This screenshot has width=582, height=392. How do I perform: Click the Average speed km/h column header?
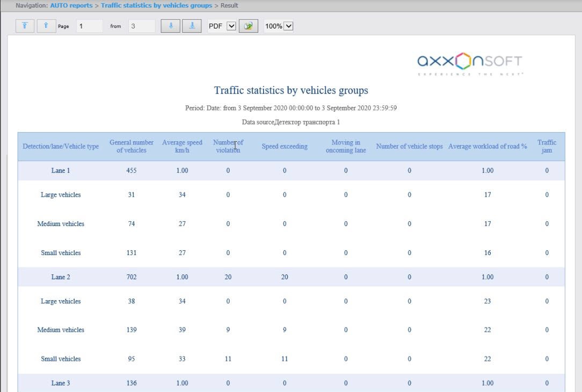(182, 146)
